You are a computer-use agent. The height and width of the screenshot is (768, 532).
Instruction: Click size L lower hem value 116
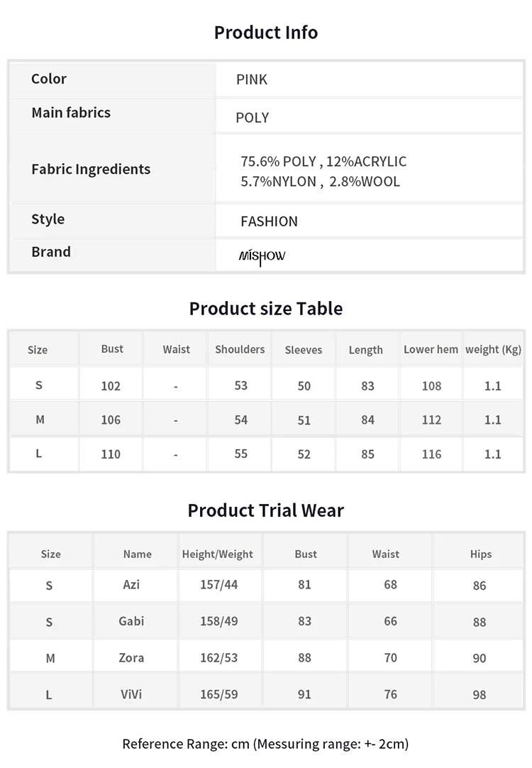[431, 454]
